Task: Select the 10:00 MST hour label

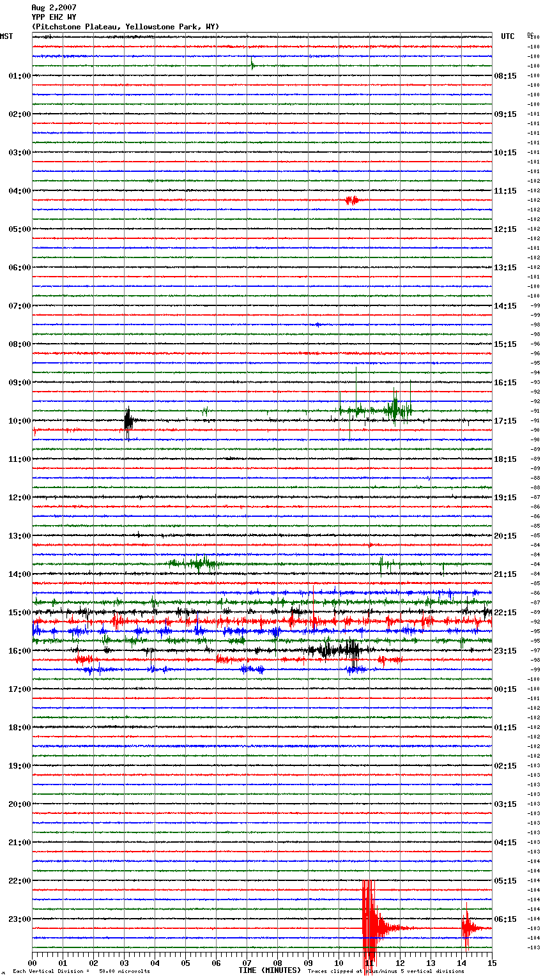Action: (x=20, y=421)
